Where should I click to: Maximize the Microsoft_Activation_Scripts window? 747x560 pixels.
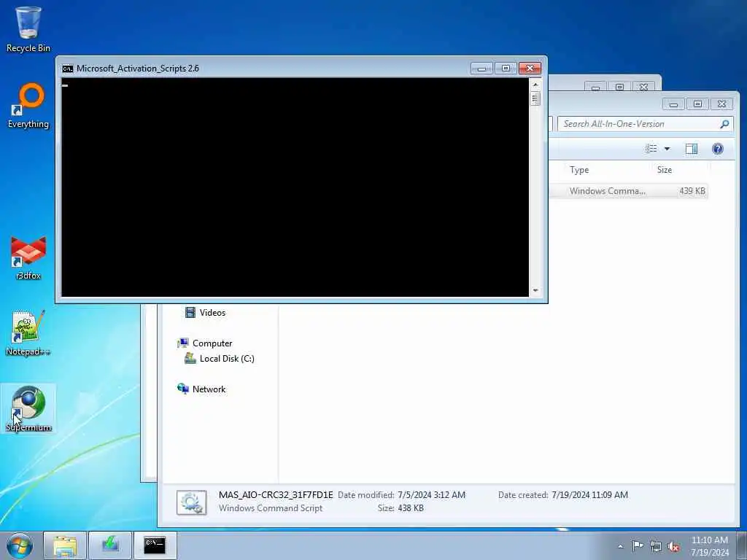click(x=506, y=69)
